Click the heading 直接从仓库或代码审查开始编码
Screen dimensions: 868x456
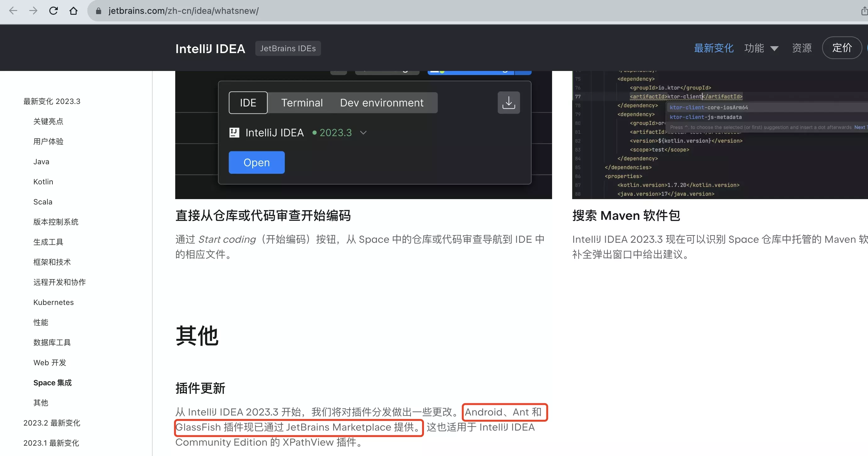(263, 216)
